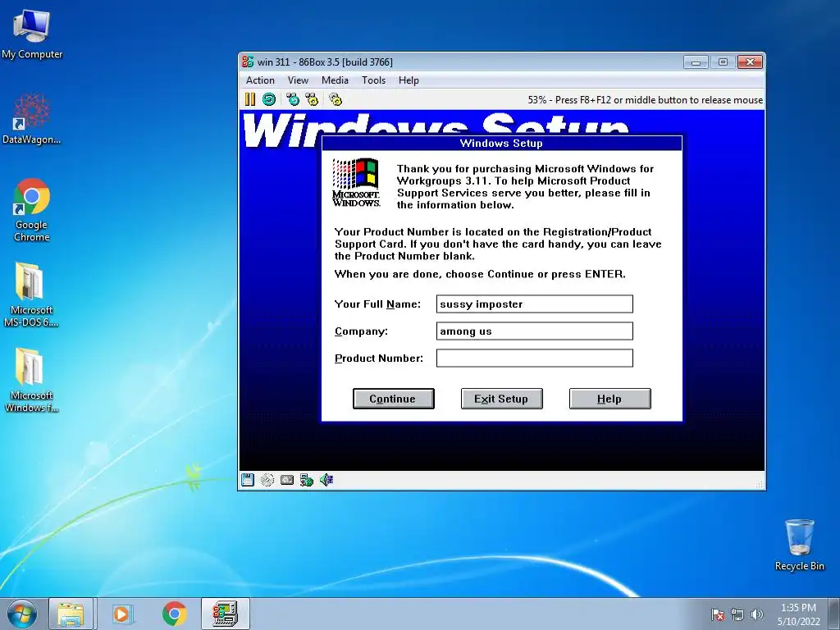Close the 86Box window

[x=750, y=62]
